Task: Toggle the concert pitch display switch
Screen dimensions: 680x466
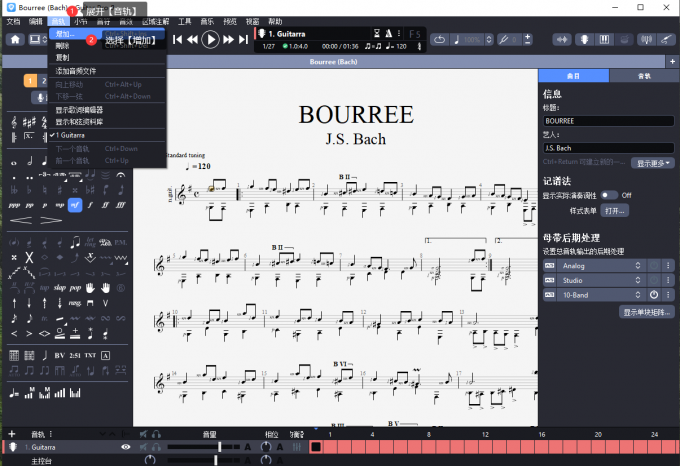Action: 608,195
